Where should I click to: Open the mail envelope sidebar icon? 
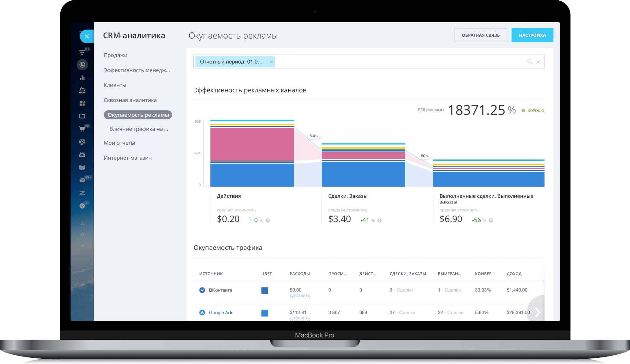pos(82,180)
